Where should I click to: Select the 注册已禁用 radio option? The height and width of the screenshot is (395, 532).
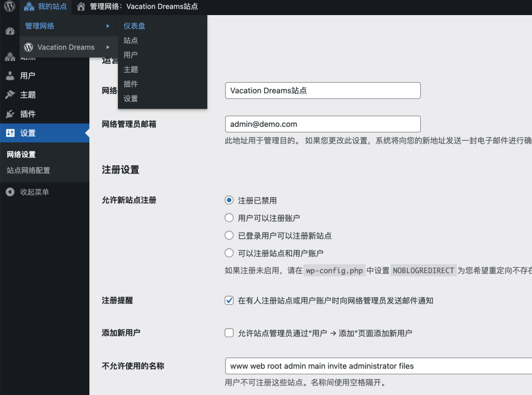pos(229,200)
